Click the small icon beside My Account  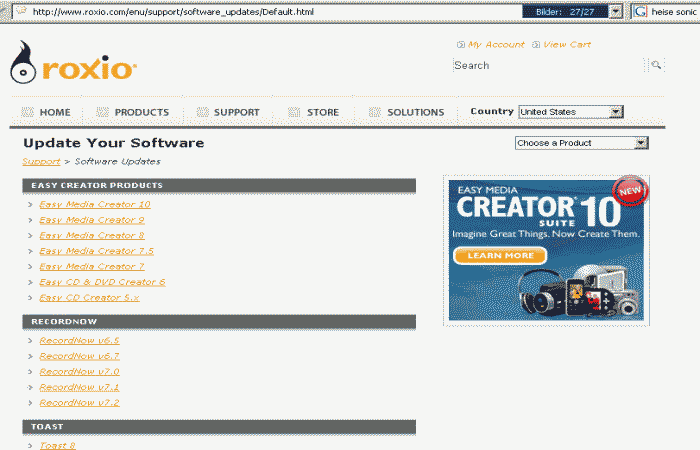click(460, 45)
